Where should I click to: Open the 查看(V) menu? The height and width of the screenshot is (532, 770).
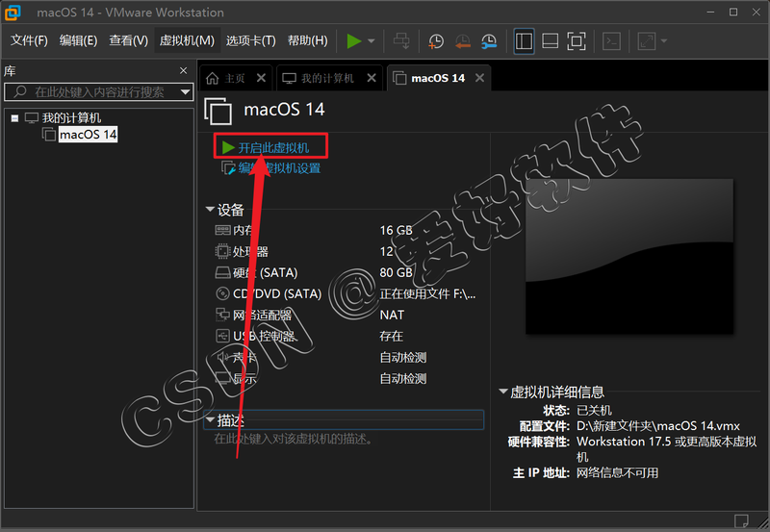point(128,40)
